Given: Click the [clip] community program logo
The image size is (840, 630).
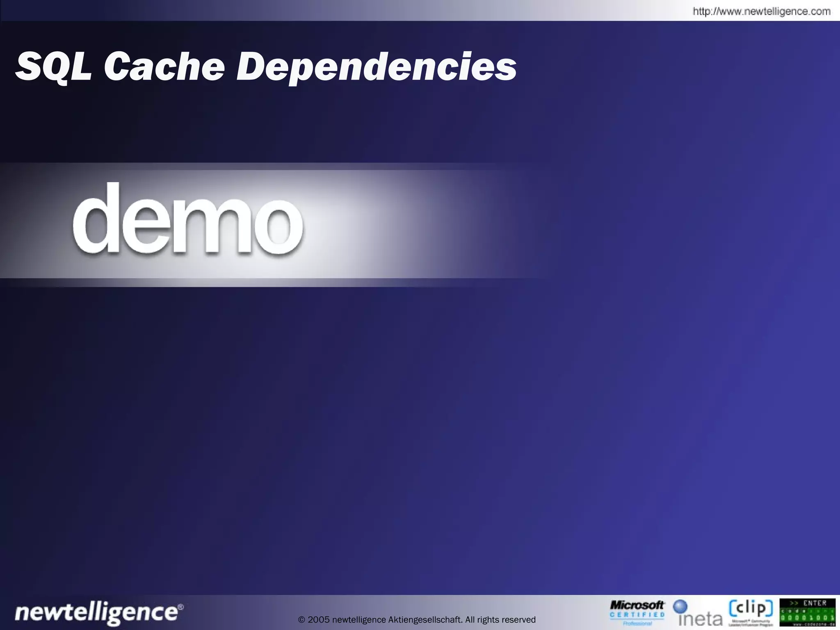Looking at the screenshot, I should [751, 613].
